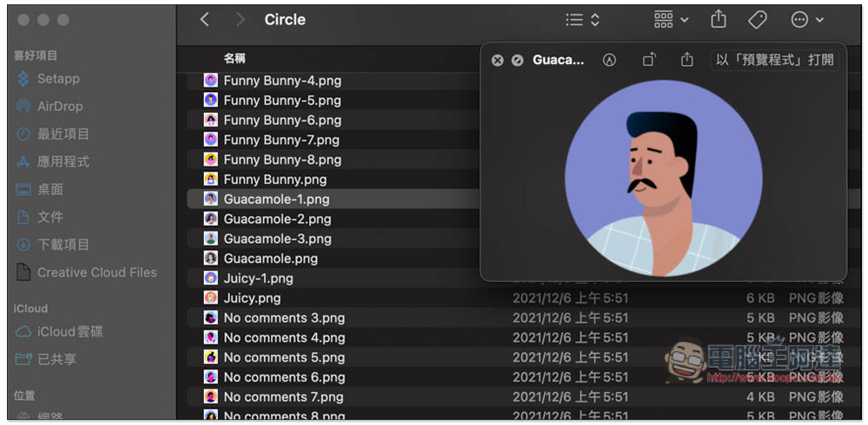Open the ellipsis more actions menu
The height and width of the screenshot is (425, 868).
(806, 19)
